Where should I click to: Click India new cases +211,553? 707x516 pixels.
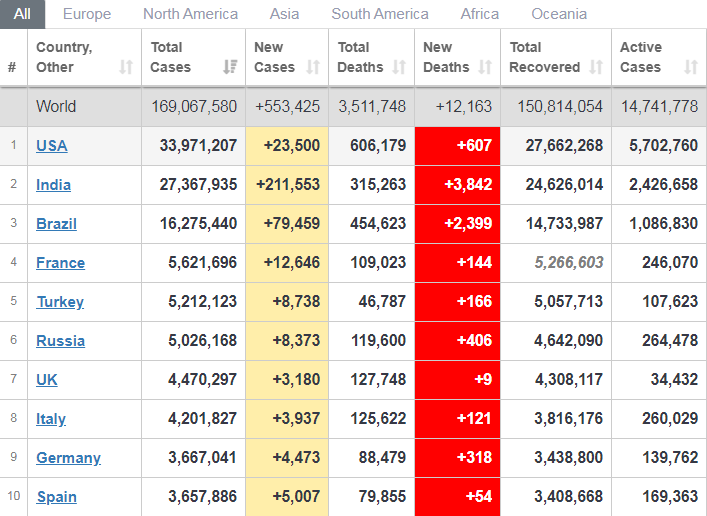(288, 184)
